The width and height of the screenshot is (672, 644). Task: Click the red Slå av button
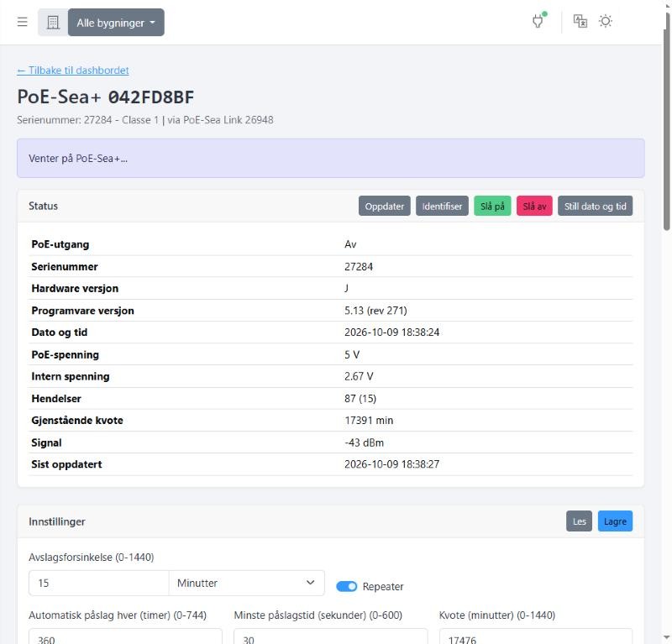coord(534,206)
